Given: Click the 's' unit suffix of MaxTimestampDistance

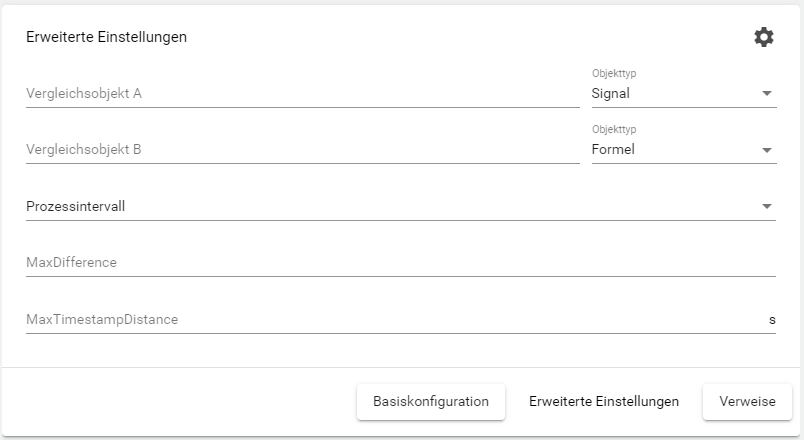Looking at the screenshot, I should coord(772,319).
